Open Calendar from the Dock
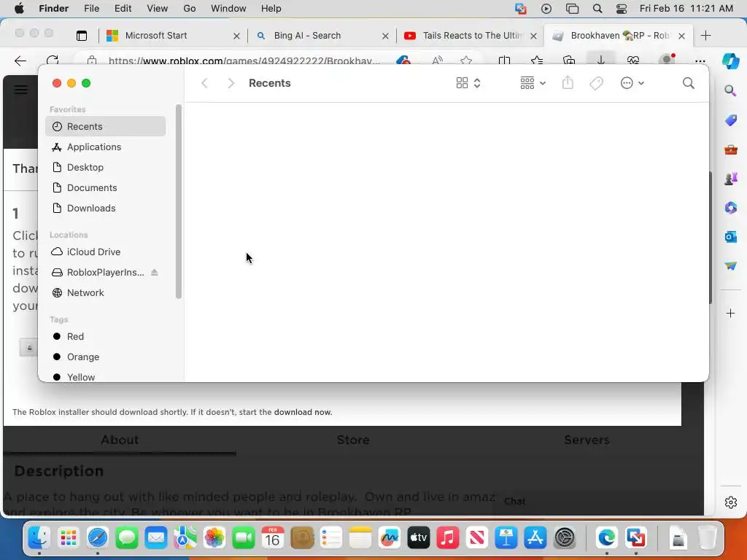747x560 pixels. click(273, 538)
